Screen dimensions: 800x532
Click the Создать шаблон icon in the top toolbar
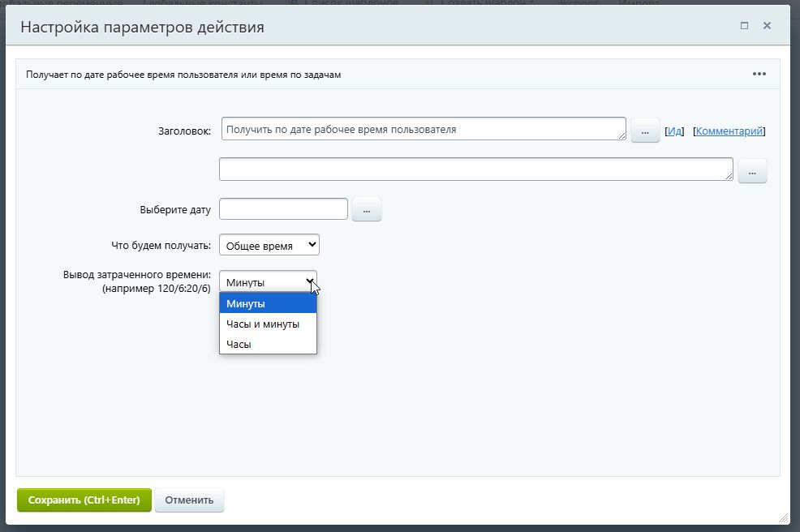coord(428,2)
